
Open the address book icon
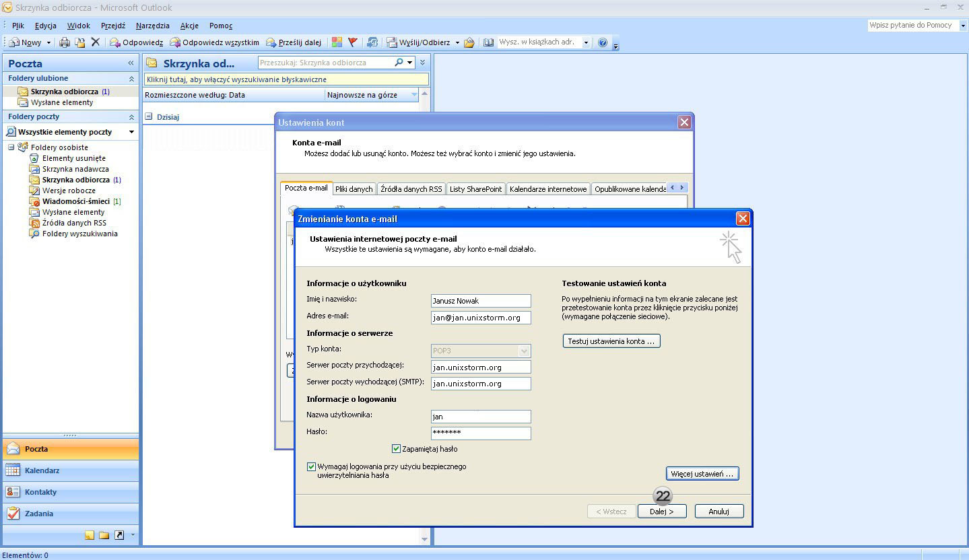(489, 42)
